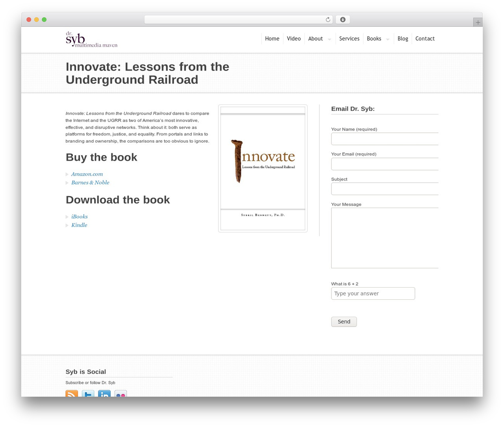Focus the Subject field

pos(385,189)
